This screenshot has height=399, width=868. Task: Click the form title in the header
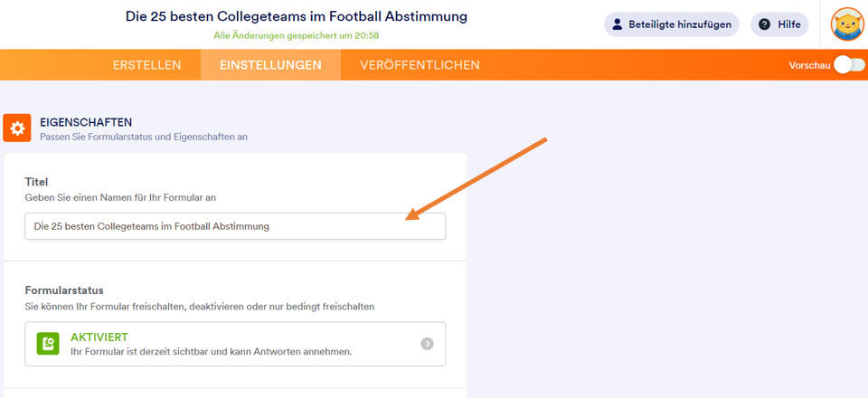297,17
